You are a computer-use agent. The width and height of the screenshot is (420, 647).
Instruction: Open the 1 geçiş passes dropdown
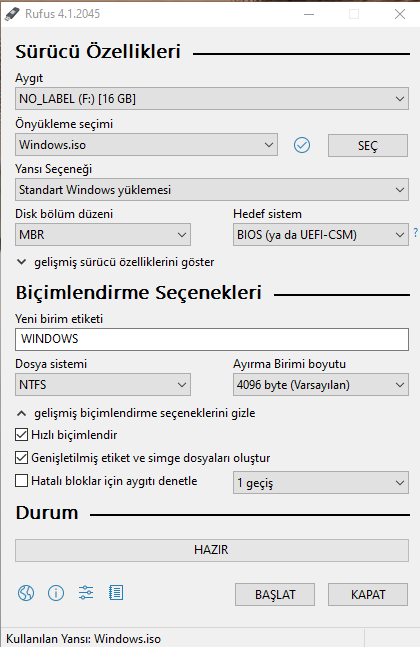(x=321, y=483)
